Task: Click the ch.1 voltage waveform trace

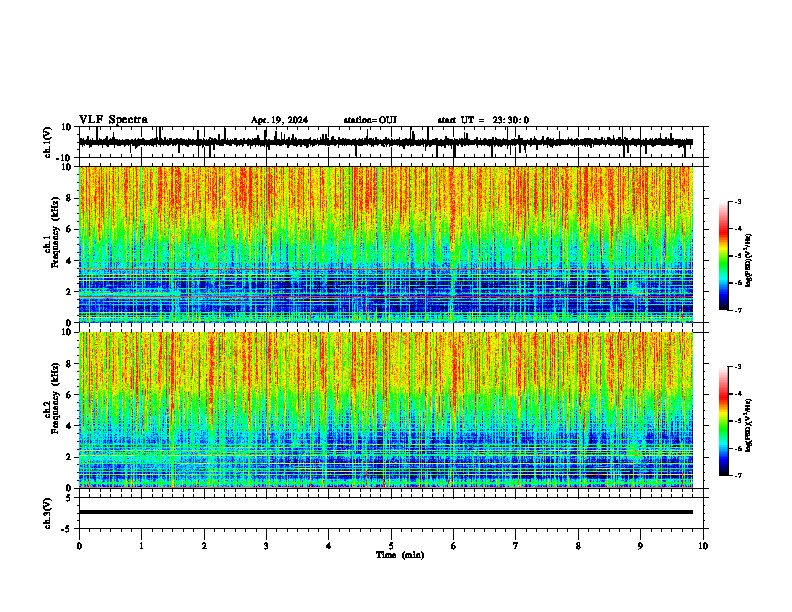Action: click(386, 142)
